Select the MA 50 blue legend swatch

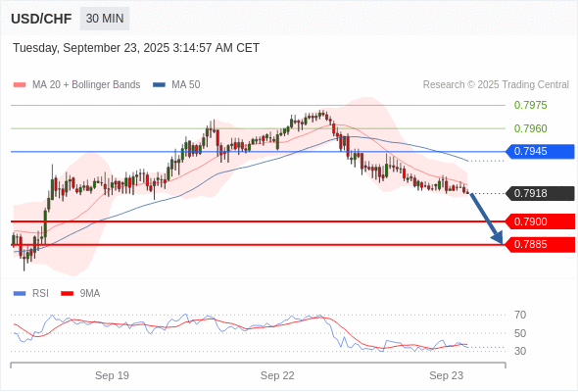[159, 85]
